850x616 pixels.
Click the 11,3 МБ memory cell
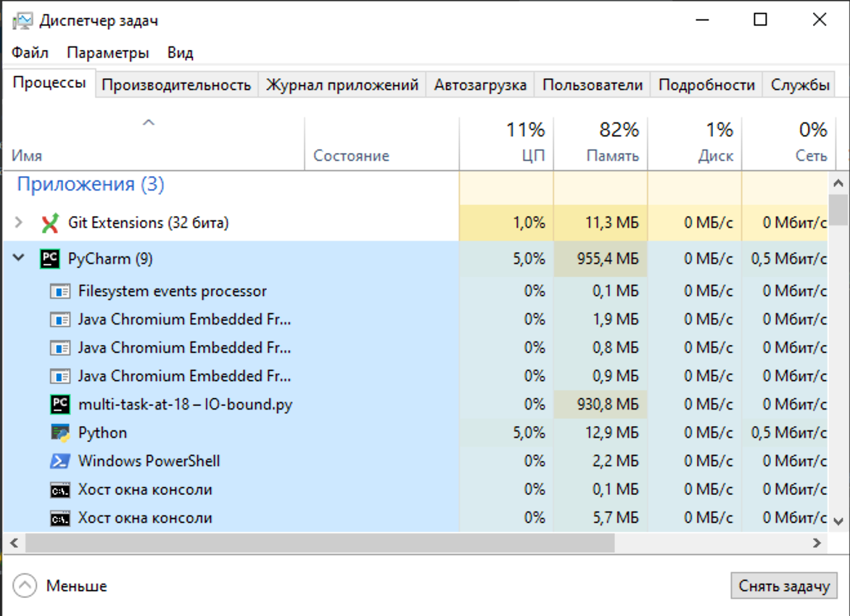tap(601, 222)
